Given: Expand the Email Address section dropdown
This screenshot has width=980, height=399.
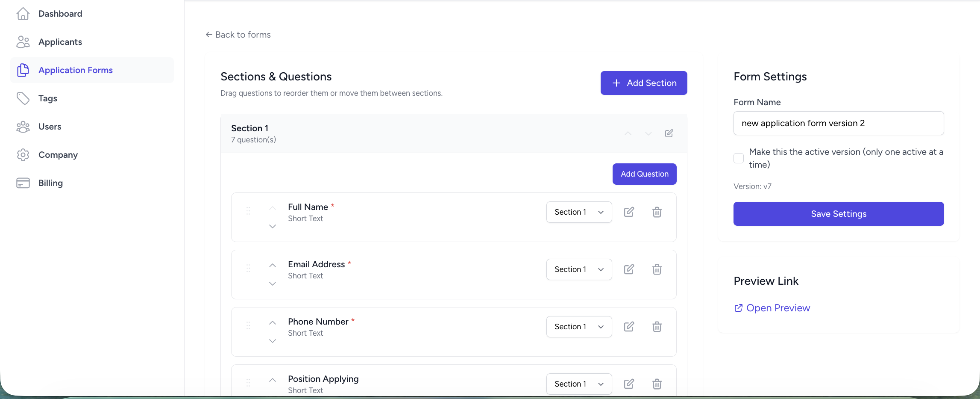Looking at the screenshot, I should [x=579, y=269].
